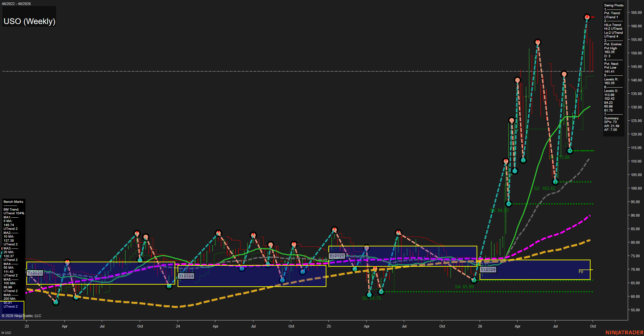Image resolution: width=644 pixels, height=336 pixels.
Task: Click the "200 MA:" label in Bench Marks
Action: (10, 299)
